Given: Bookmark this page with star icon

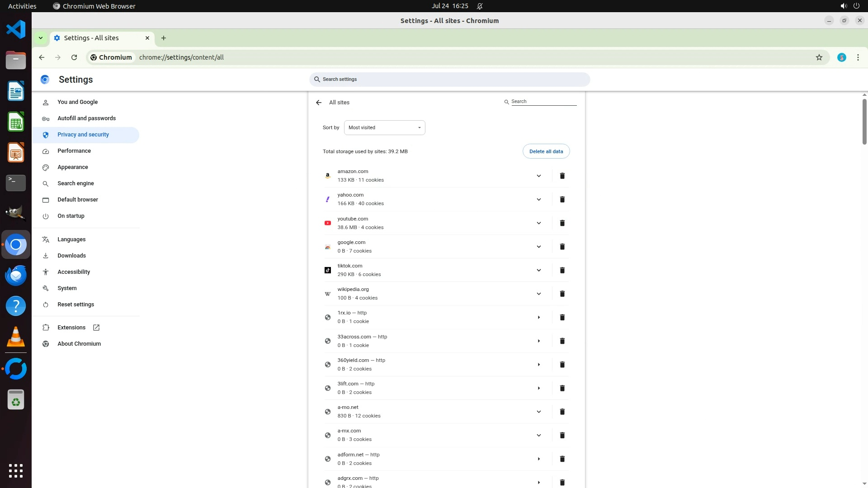Looking at the screenshot, I should pos(819,57).
